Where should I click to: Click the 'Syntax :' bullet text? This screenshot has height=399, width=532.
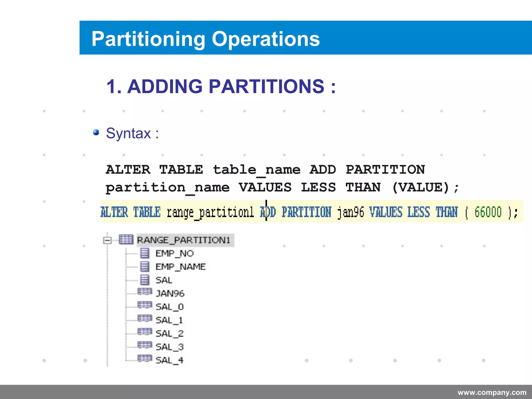pos(132,134)
